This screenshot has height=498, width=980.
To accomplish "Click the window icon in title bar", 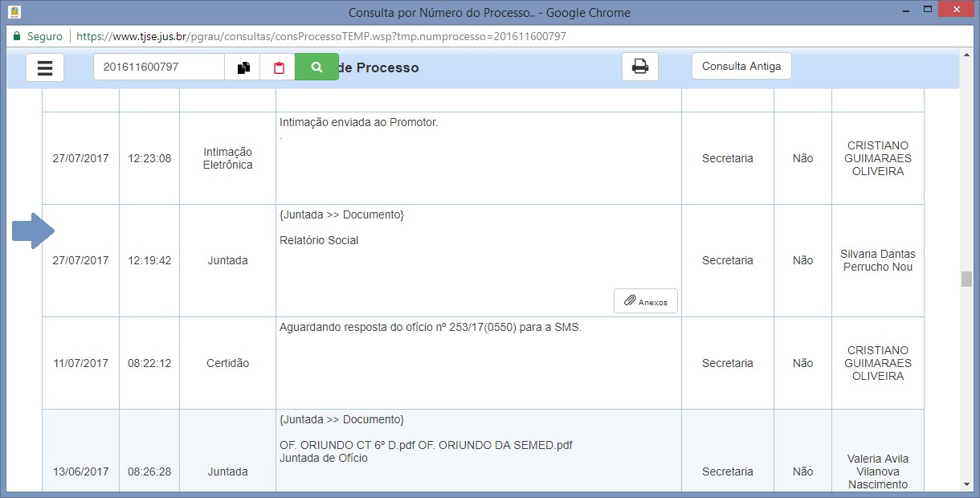I will coord(14,12).
